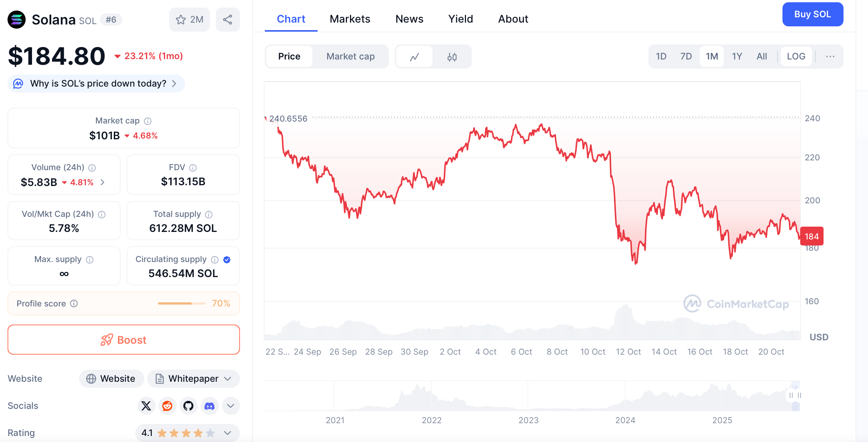Screen dimensions: 868x442
Task: Open the Yield tab
Action: point(460,19)
